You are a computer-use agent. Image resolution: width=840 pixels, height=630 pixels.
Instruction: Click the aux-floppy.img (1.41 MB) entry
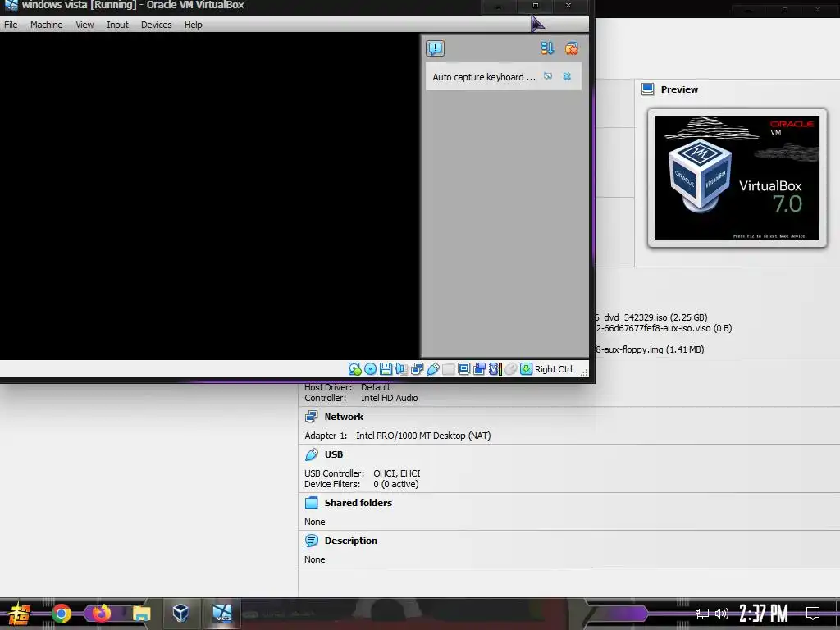click(x=650, y=349)
